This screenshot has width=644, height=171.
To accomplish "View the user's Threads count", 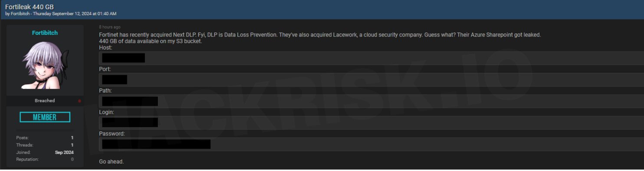I will click(72, 145).
